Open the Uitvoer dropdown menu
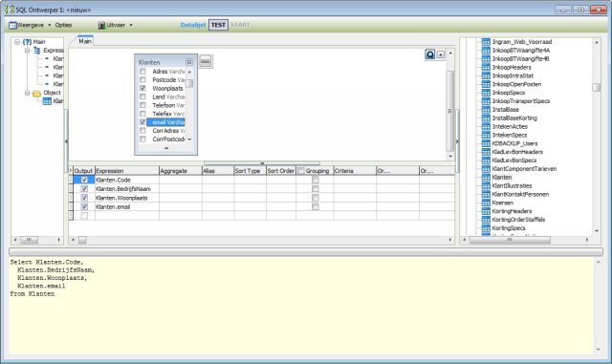 [x=115, y=25]
